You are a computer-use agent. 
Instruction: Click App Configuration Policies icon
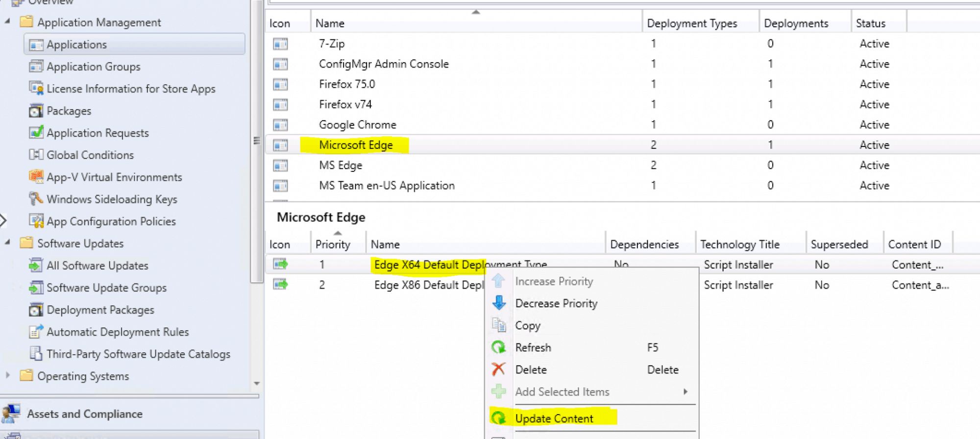coord(36,221)
